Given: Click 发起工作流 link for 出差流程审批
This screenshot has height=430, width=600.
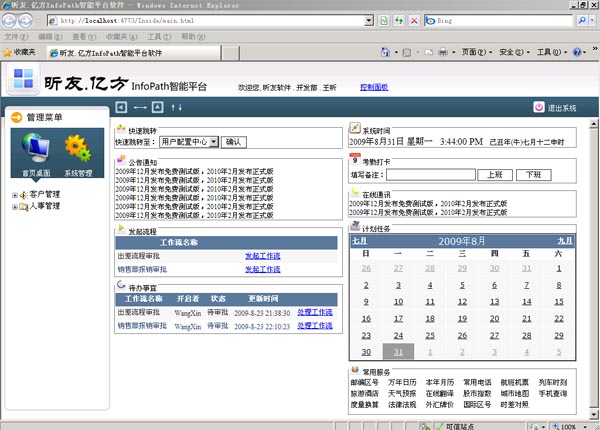Looking at the screenshot, I should tap(262, 256).
